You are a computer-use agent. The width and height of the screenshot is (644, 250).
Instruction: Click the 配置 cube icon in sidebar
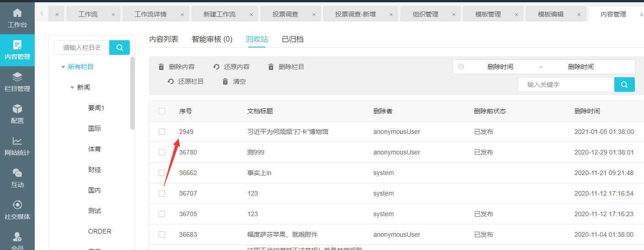coord(17,109)
